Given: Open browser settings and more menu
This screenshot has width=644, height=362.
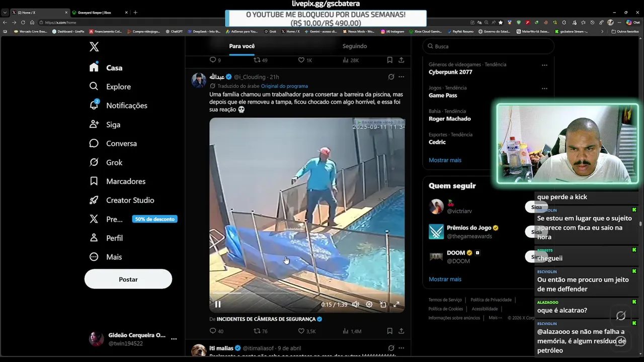Looking at the screenshot, I should pos(619,22).
